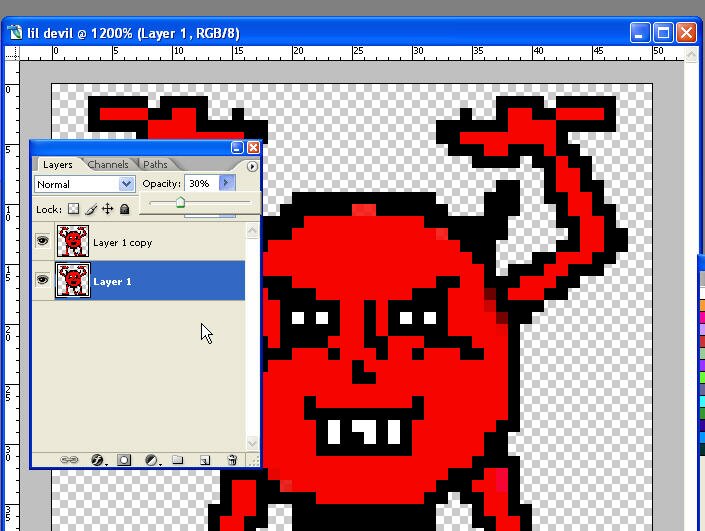The width and height of the screenshot is (705, 531).
Task: Create new fill or adjustment layer
Action: click(x=152, y=460)
